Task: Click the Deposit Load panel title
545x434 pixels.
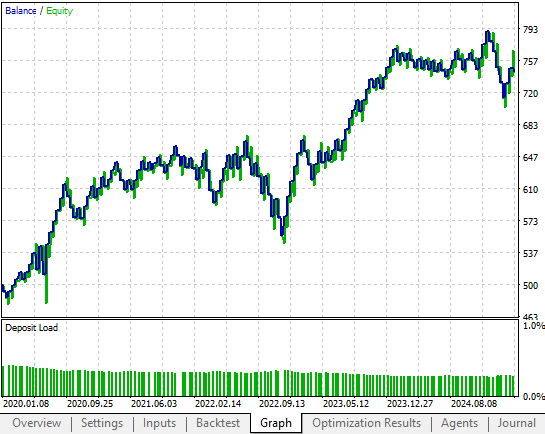Action: 32,328
